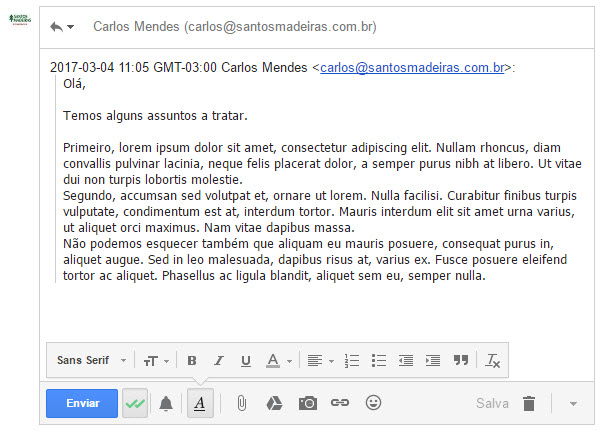
Task: Remove formatting with the Tx icon
Action: pyautogui.click(x=492, y=360)
